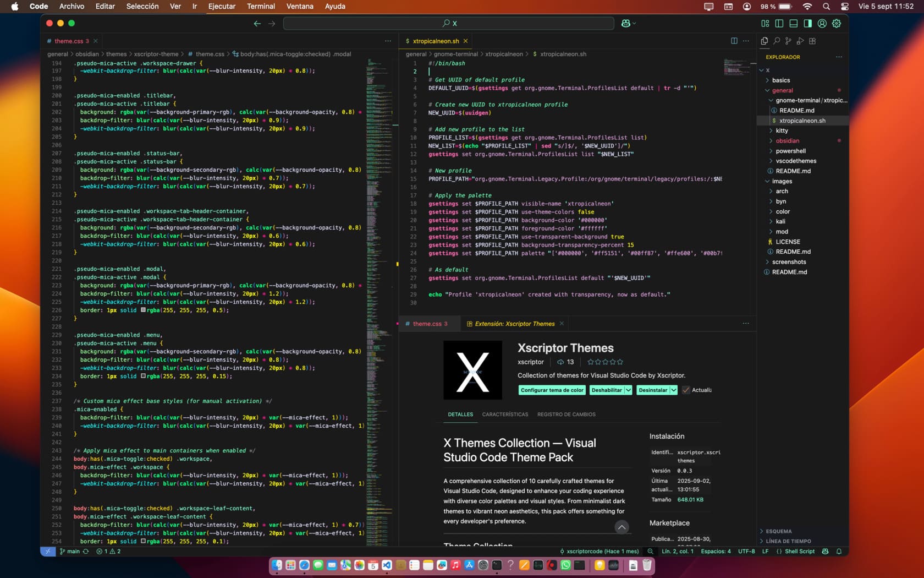
Task: Switch to the xtropicalneon.sh editor tab
Action: point(436,41)
